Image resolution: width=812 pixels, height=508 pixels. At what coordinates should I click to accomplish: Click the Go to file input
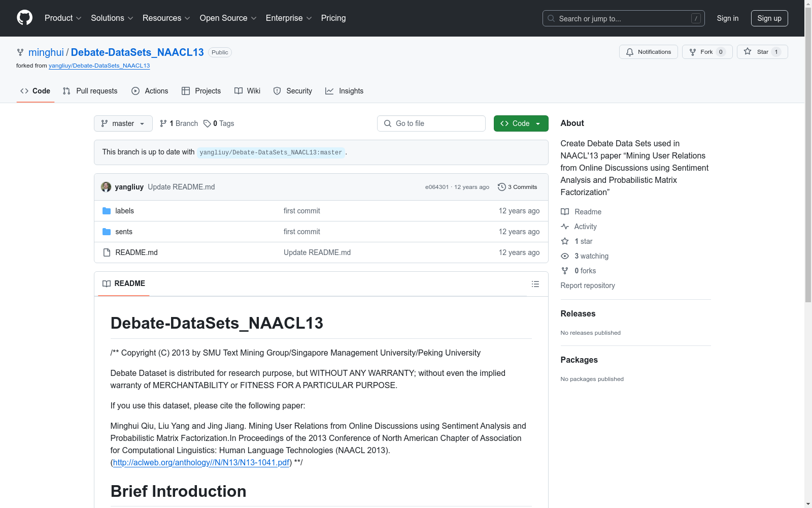point(431,123)
